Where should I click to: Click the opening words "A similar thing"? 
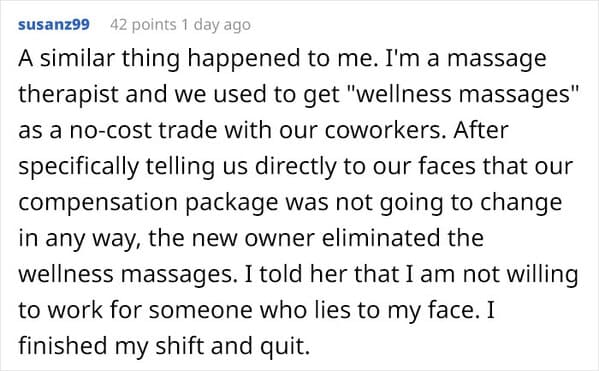tap(99, 58)
